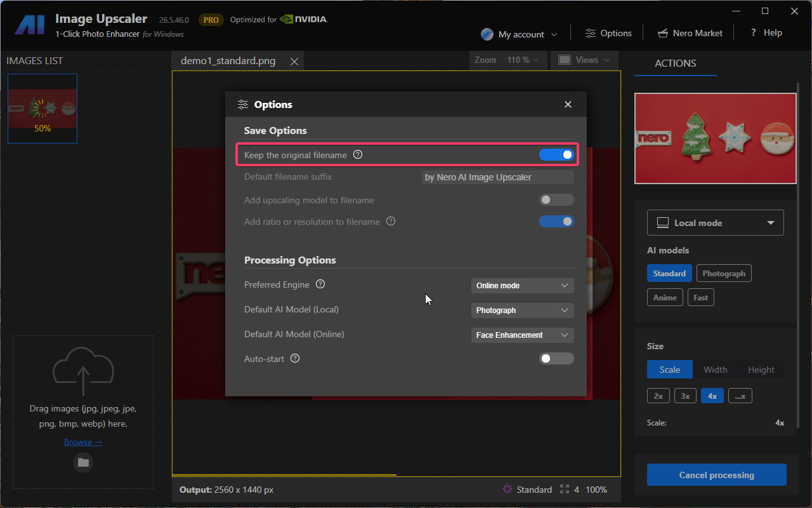Viewport: 812px width, 508px height.
Task: Click the My account avatar
Action: point(487,34)
